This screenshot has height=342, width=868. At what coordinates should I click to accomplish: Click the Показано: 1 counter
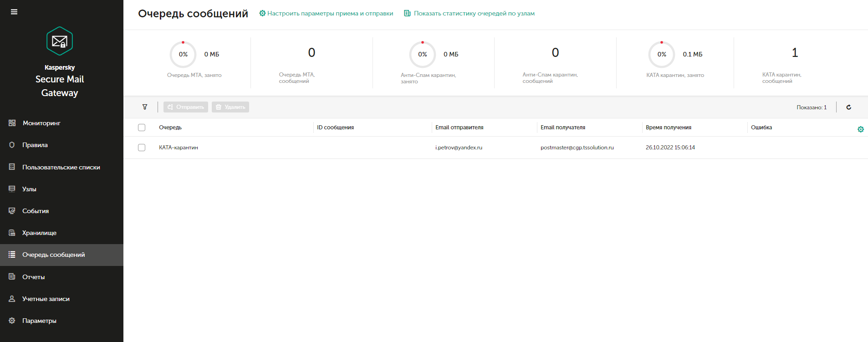click(x=812, y=107)
